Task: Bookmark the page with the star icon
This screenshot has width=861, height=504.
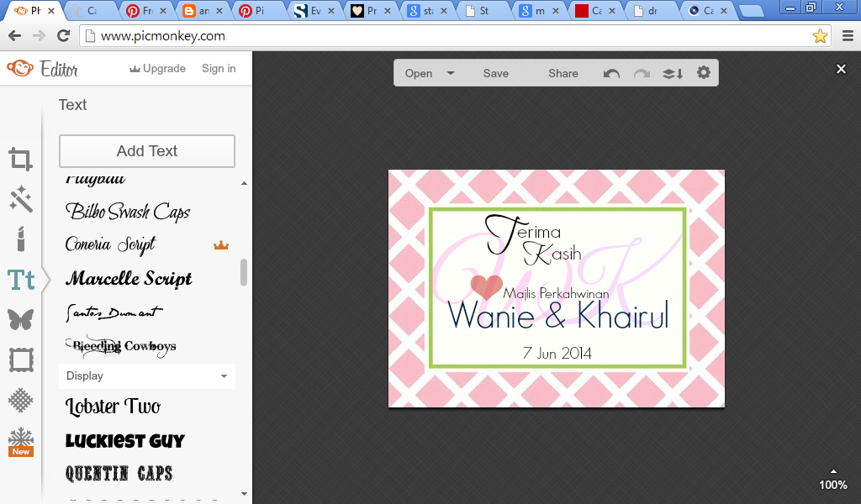Action: [x=820, y=36]
